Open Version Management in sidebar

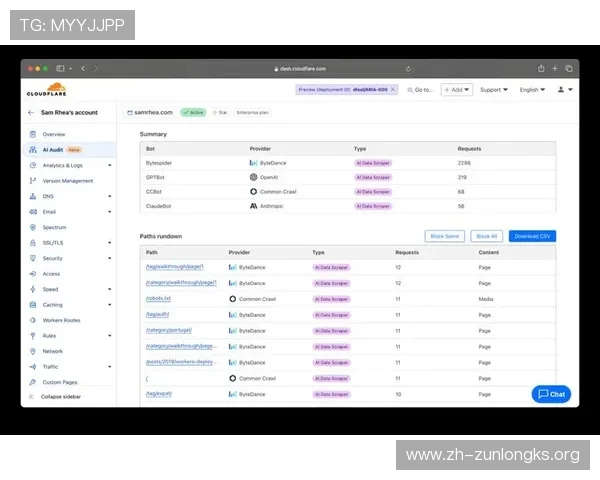tap(68, 181)
